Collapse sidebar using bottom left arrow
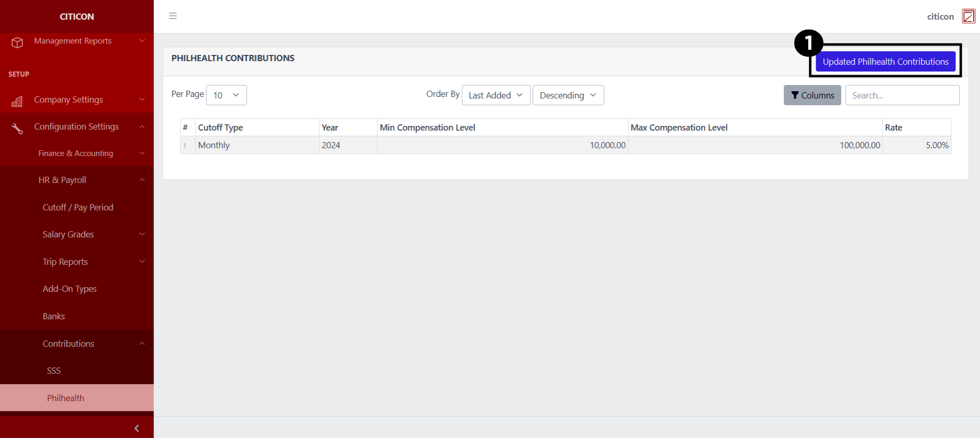Viewport: 980px width, 438px height. click(x=136, y=428)
